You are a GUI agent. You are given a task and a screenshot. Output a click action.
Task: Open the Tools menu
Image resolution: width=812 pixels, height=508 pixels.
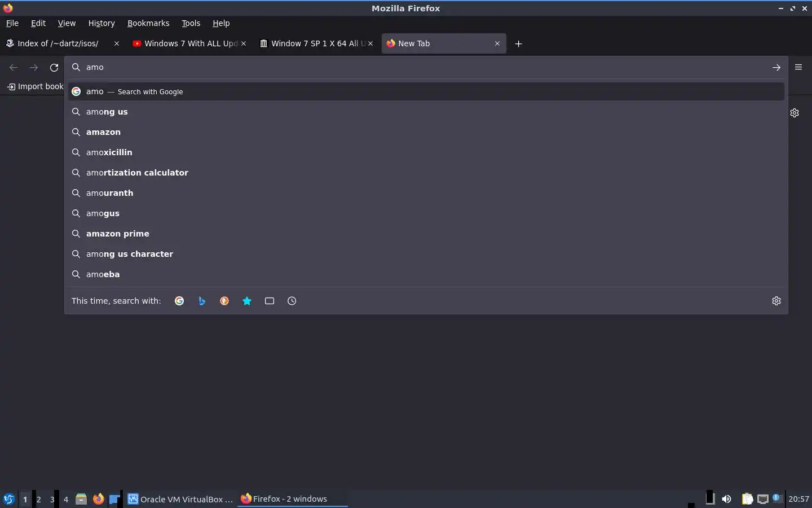[x=191, y=23]
